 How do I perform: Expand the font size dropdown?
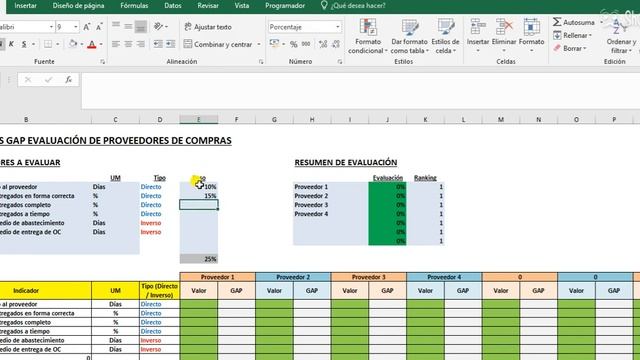(76, 27)
